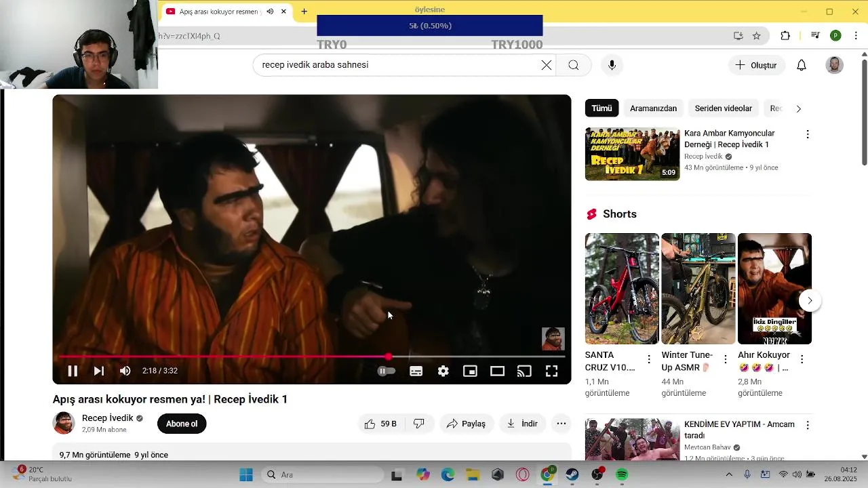The width and height of the screenshot is (868, 488).
Task: Open options for KENDİME EV YAPTIM video
Action: pyautogui.click(x=807, y=425)
